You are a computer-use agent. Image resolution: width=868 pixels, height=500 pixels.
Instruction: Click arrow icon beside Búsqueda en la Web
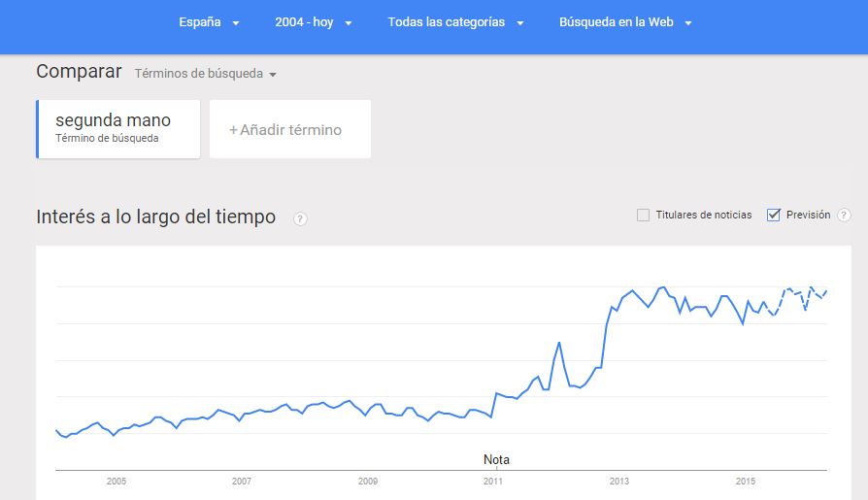tap(688, 23)
